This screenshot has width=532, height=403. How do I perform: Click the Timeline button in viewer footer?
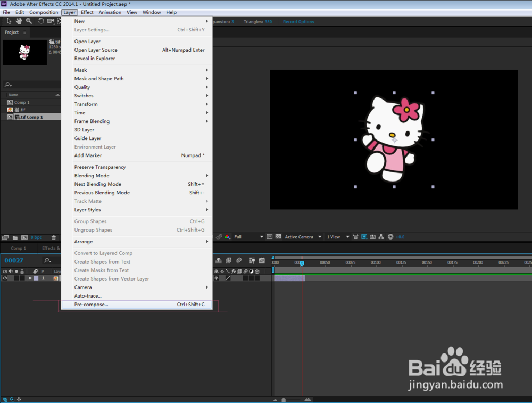click(372, 237)
